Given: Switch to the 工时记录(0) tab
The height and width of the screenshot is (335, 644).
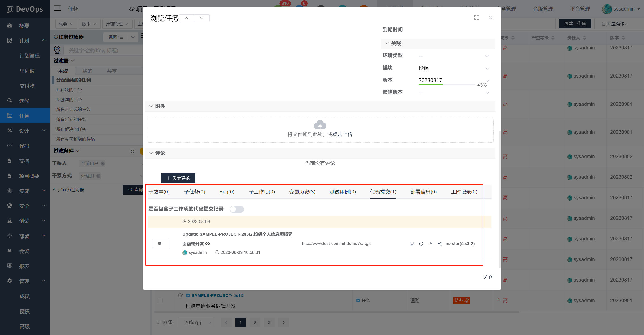Looking at the screenshot, I should (464, 192).
